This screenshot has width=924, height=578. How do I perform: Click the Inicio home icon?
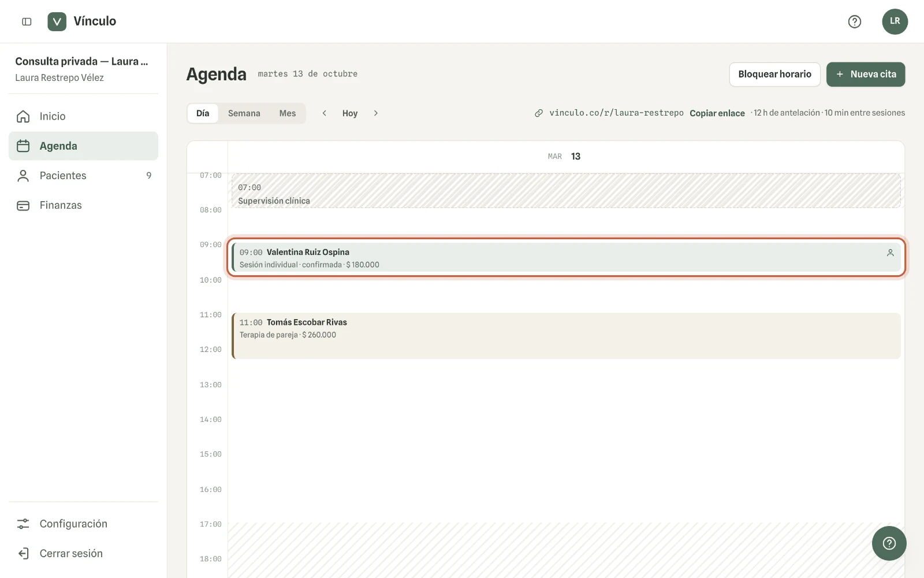click(23, 116)
